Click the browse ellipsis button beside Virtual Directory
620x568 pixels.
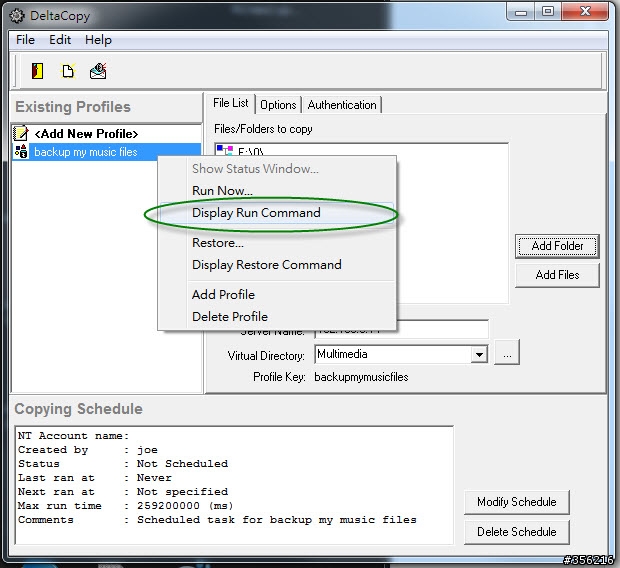[507, 353]
